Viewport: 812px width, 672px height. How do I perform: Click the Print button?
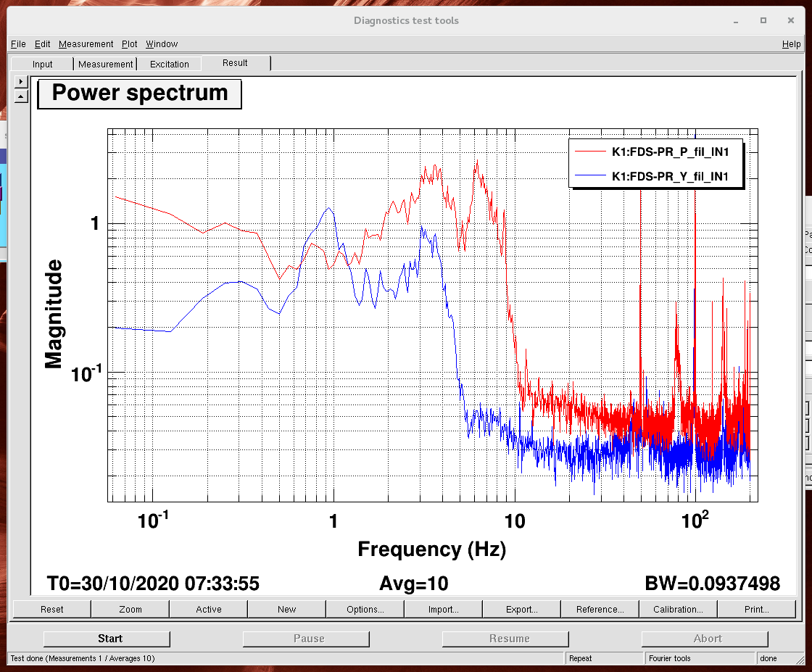coord(756,609)
